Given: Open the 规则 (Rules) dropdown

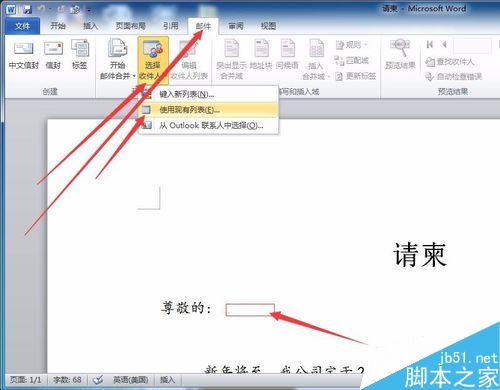Looking at the screenshot, I should pos(351,45).
